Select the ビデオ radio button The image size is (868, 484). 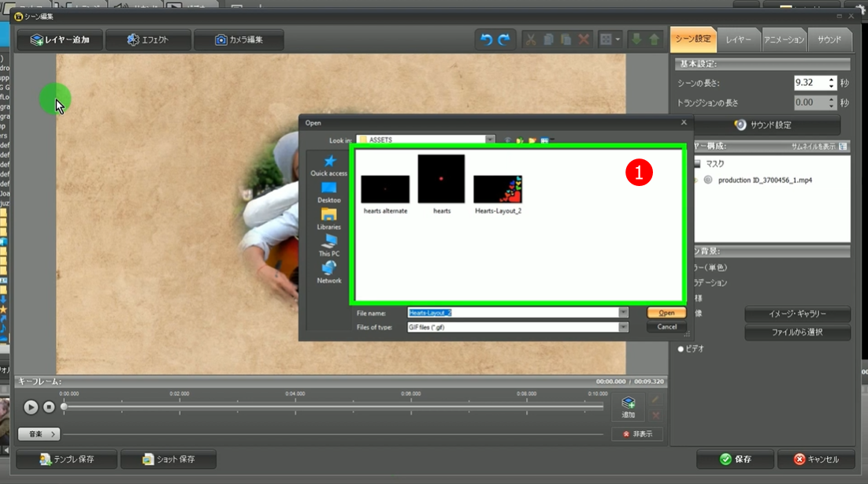tap(681, 348)
